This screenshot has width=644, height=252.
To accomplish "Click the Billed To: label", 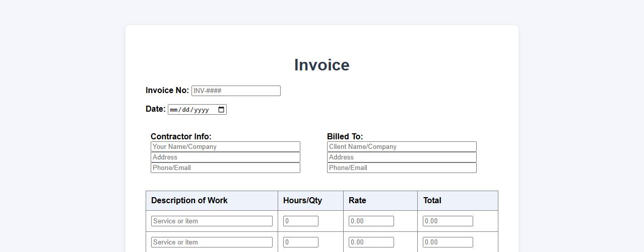I will tap(345, 136).
